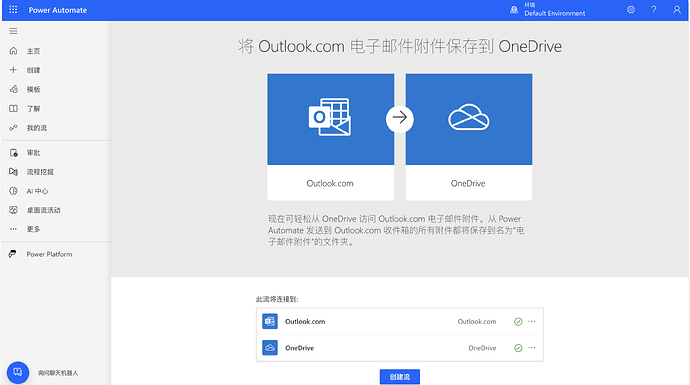
Task: Click the template title heading
Action: tap(400, 46)
